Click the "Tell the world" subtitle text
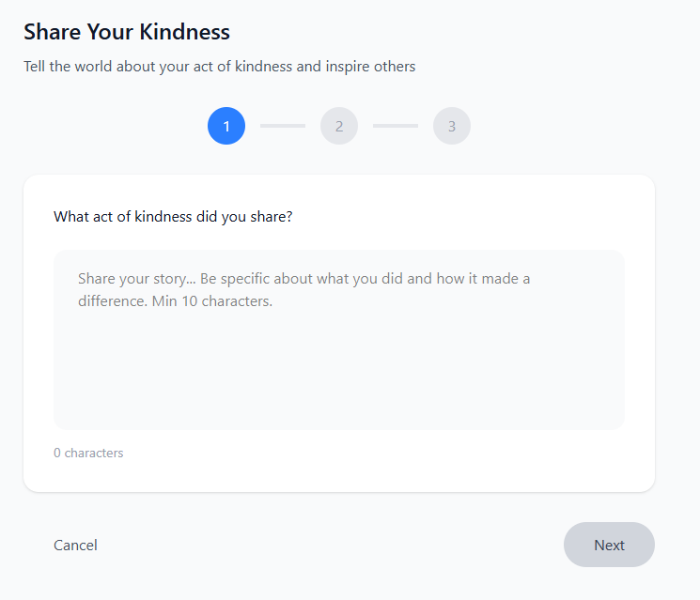Screen dimensions: 700x600 click(x=219, y=67)
